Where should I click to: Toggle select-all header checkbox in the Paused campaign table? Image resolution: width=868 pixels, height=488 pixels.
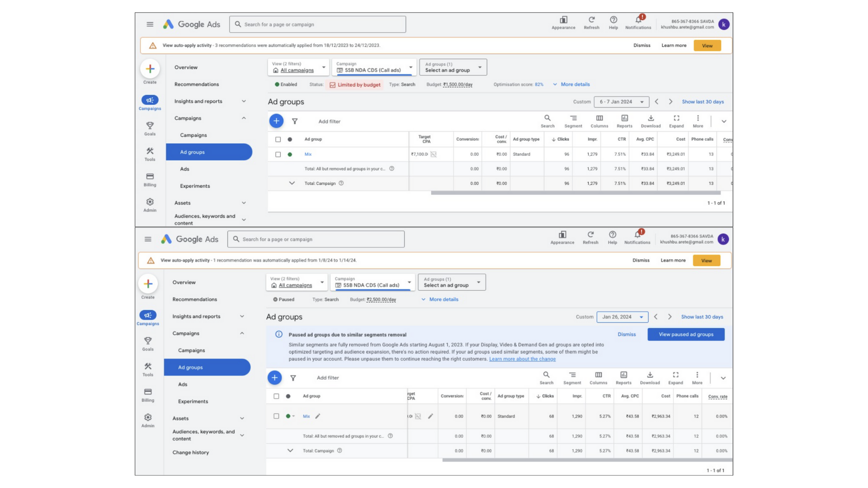coord(276,396)
